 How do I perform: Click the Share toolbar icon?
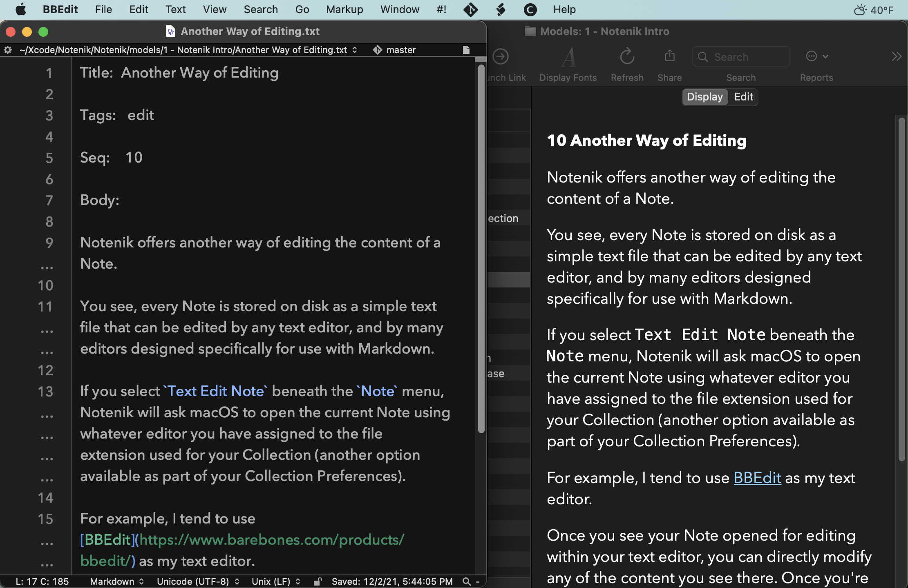click(x=669, y=56)
